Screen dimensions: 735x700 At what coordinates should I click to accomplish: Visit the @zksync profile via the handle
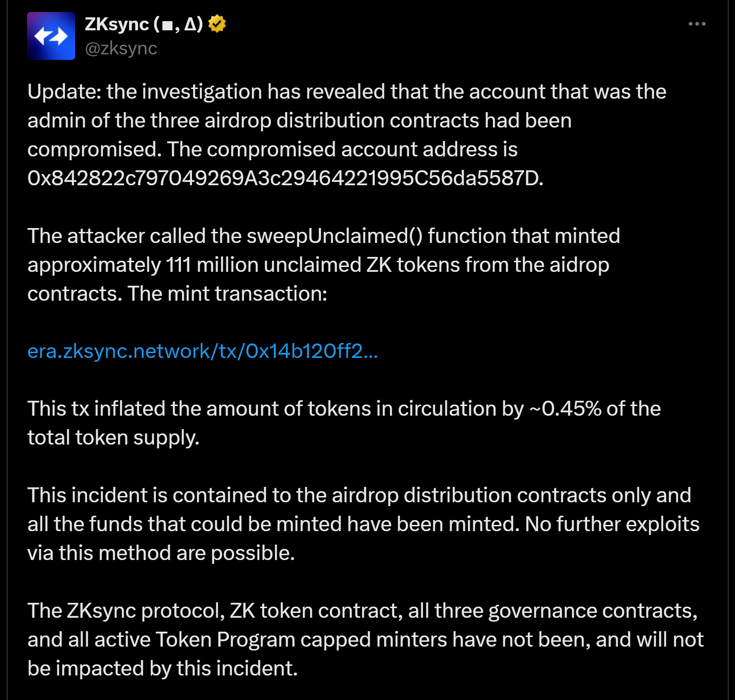coord(120,48)
